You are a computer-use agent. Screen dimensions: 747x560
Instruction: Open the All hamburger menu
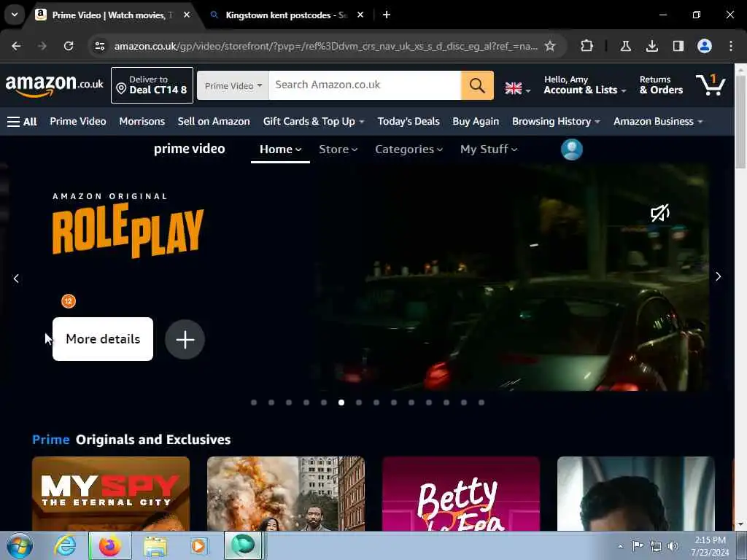coord(22,122)
